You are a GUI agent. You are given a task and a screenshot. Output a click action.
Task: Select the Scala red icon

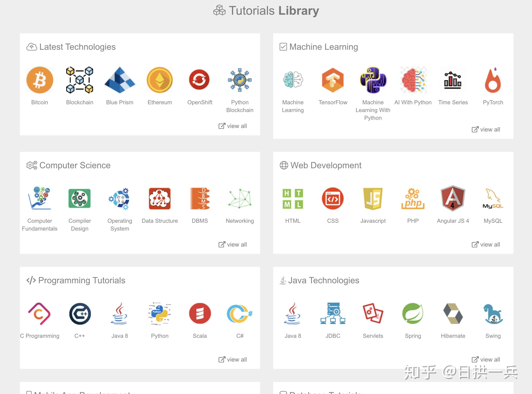(x=200, y=313)
